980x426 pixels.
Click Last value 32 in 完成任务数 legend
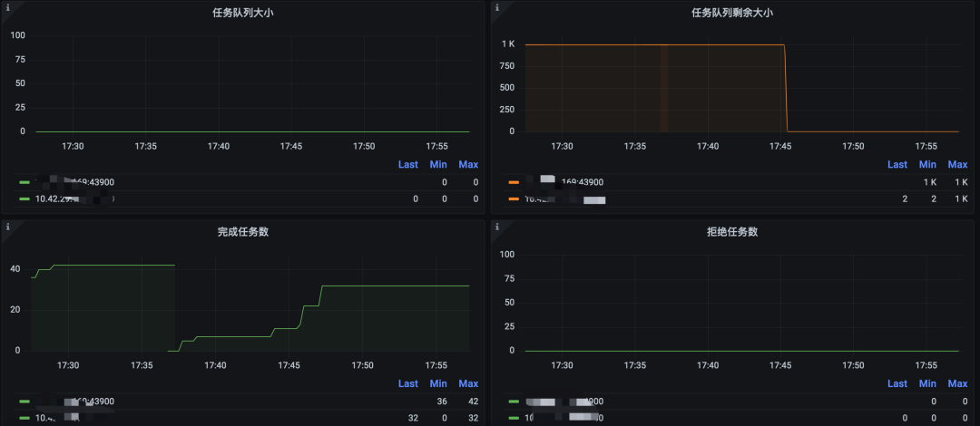(x=413, y=418)
